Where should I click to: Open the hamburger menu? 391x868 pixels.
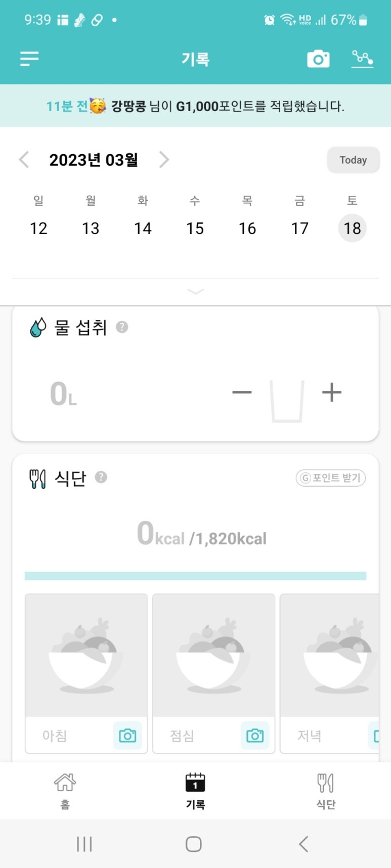29,59
